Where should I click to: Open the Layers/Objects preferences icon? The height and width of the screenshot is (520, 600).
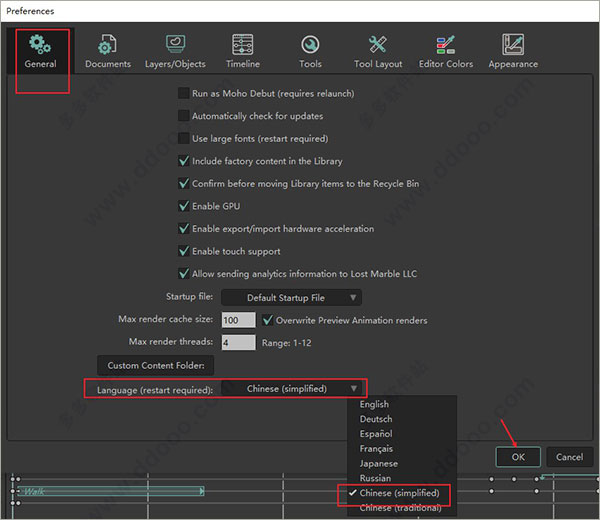pos(175,44)
